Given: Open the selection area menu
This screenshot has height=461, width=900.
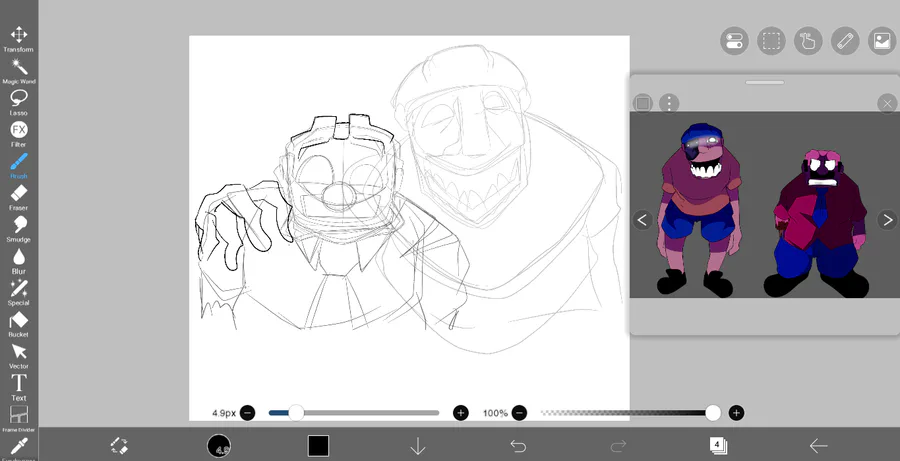Looking at the screenshot, I should pos(771,41).
